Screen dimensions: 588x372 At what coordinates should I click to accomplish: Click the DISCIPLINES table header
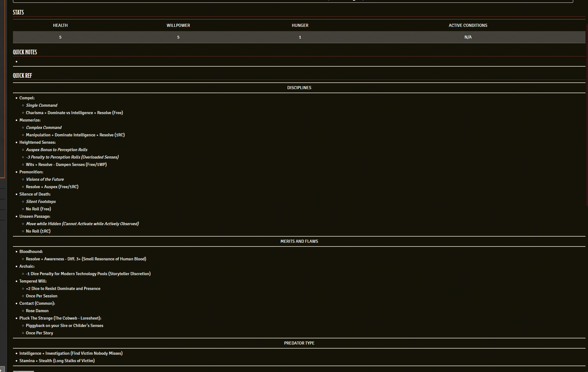pos(299,88)
